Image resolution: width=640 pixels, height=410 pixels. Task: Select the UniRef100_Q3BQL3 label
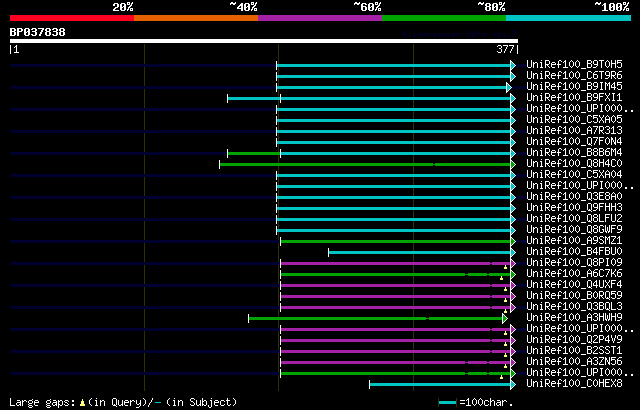click(x=574, y=307)
